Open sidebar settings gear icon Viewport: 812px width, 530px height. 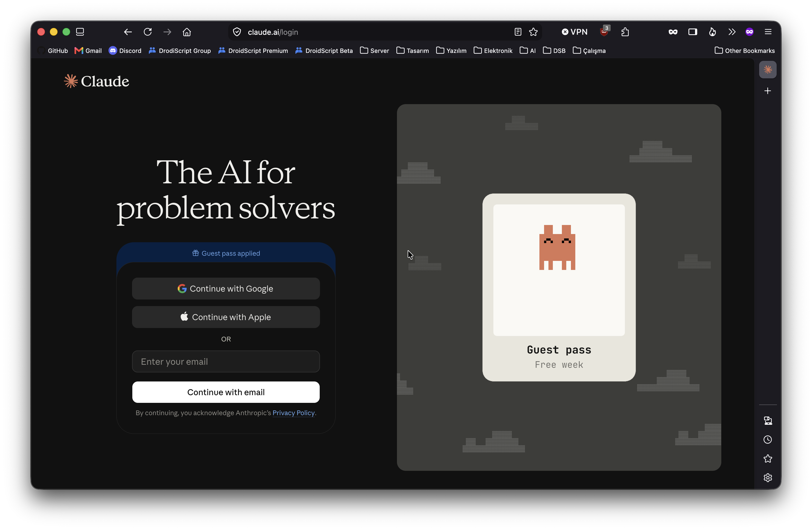point(768,477)
